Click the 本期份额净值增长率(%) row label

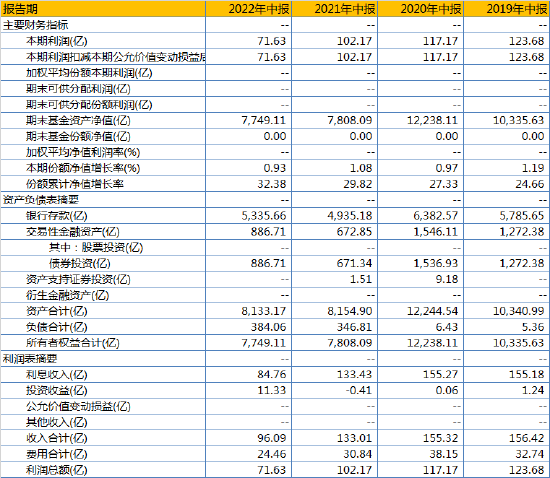[83, 168]
